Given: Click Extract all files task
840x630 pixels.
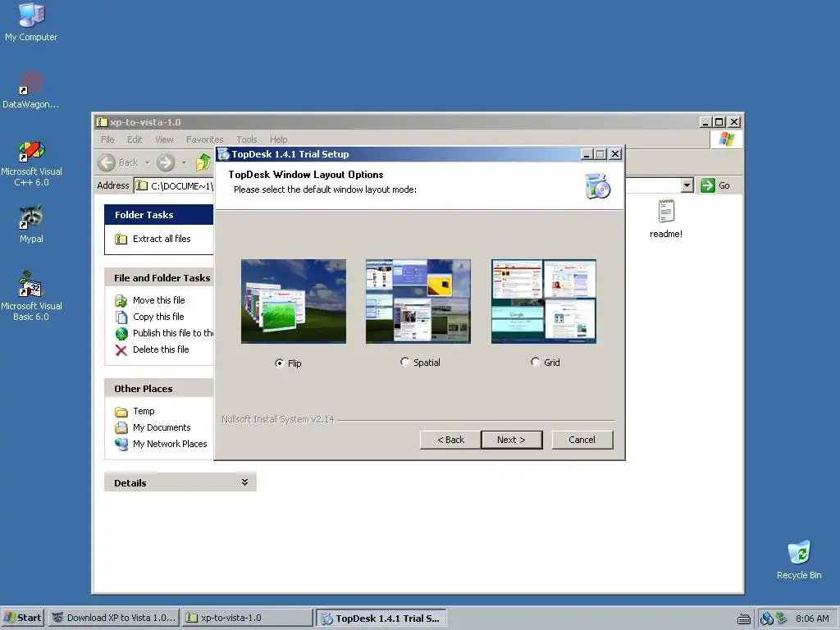Looking at the screenshot, I should coord(162,239).
